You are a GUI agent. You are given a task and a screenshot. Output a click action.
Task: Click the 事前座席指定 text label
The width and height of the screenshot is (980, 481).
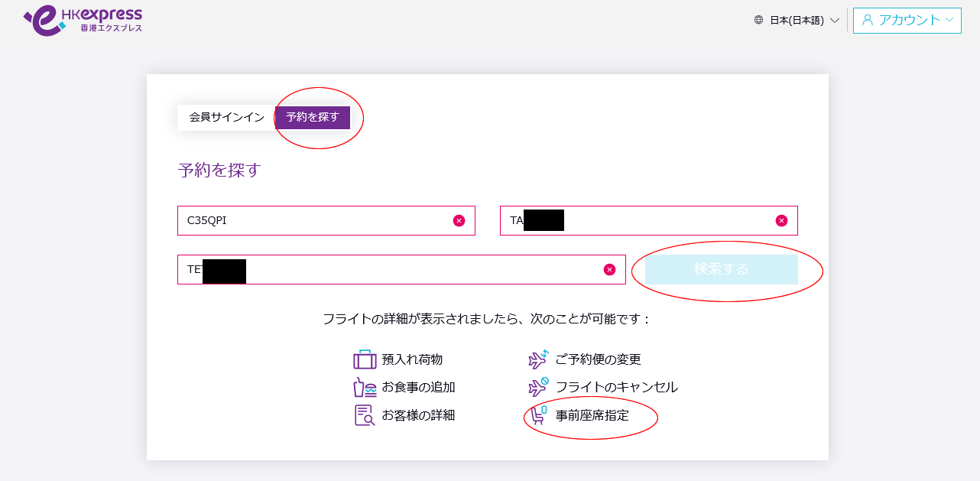pos(592,416)
